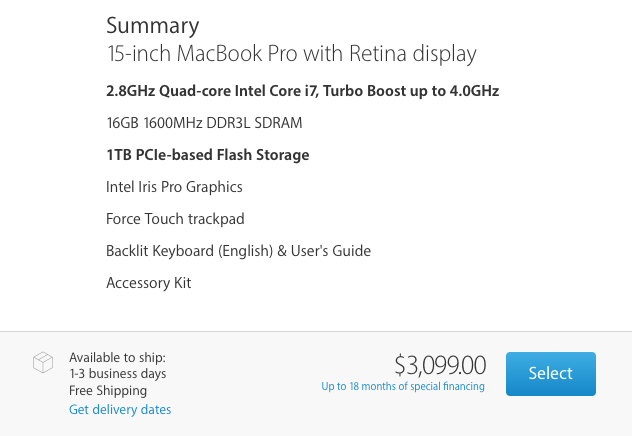
Task: Click the $3,099.00 price text
Action: (440, 365)
